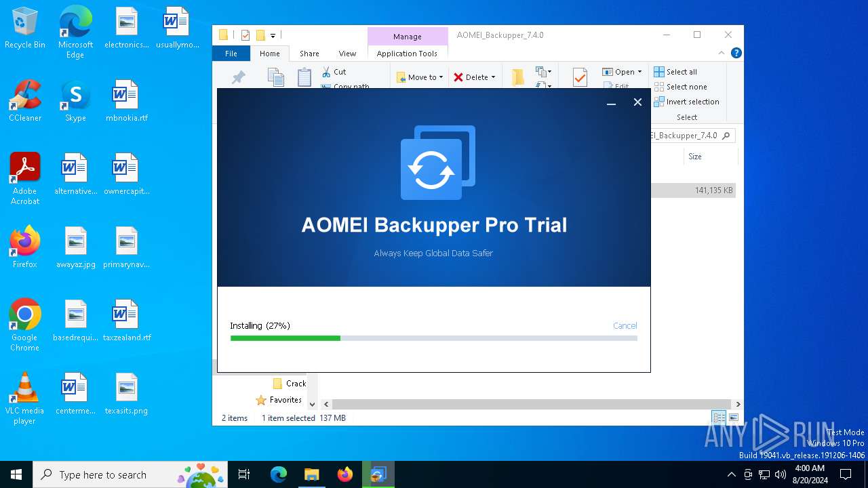
Task: Select the VLC media player desktop icon
Action: 25,399
